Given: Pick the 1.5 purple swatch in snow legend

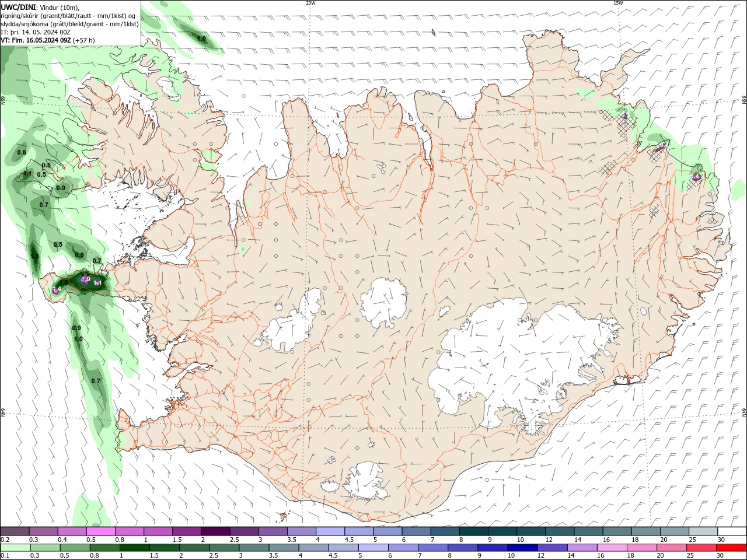Looking at the screenshot, I should (x=187, y=531).
